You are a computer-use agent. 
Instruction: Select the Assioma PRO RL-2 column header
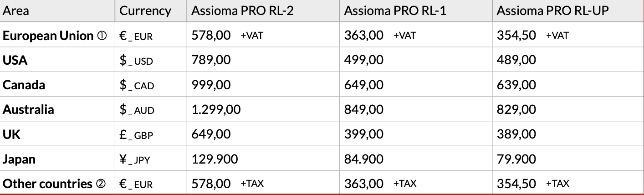[x=242, y=11]
